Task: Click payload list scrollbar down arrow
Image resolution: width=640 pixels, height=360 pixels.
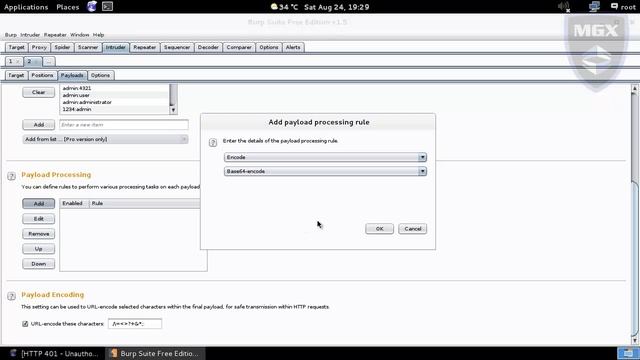Action: point(173,110)
